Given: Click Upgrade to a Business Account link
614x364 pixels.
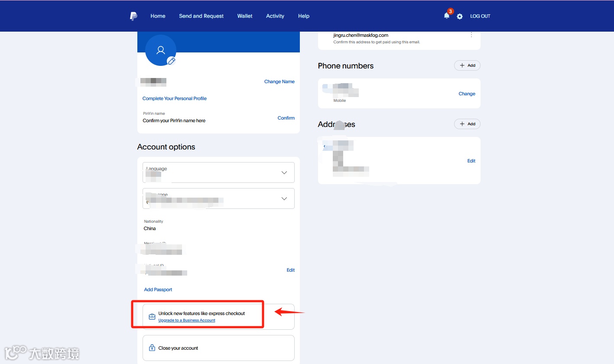Looking at the screenshot, I should click(187, 320).
